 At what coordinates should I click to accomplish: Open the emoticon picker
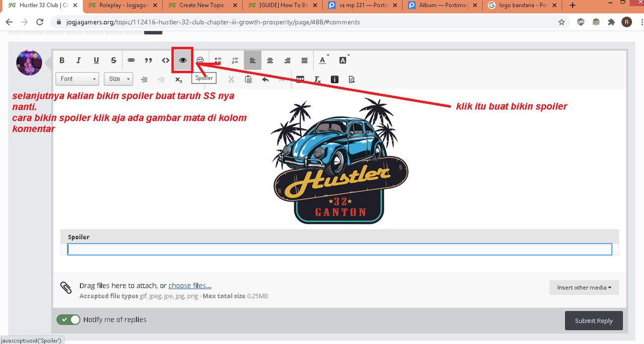click(x=200, y=60)
